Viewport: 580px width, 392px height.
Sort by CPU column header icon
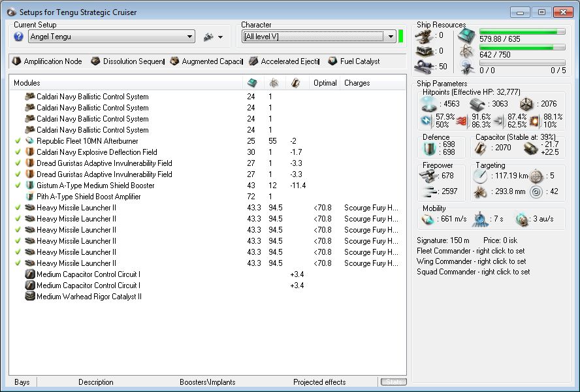click(252, 83)
